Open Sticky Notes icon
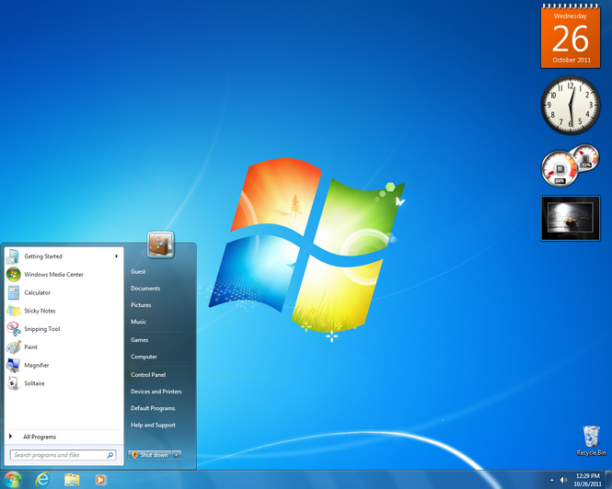The width and height of the screenshot is (612, 489). click(x=13, y=311)
